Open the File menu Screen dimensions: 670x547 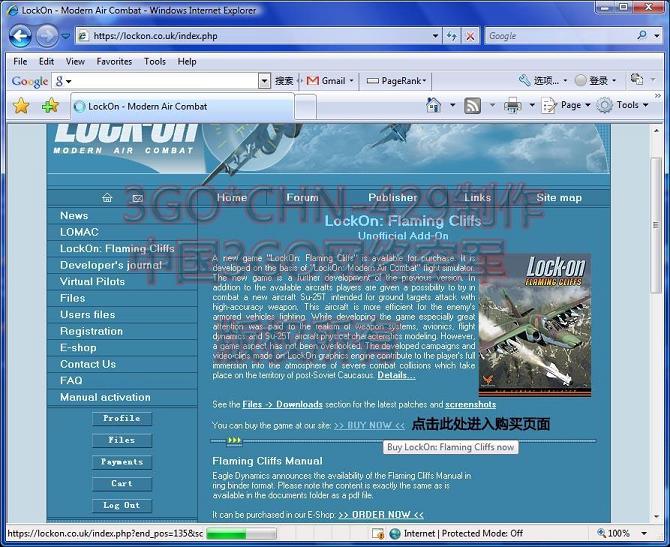click(x=20, y=62)
